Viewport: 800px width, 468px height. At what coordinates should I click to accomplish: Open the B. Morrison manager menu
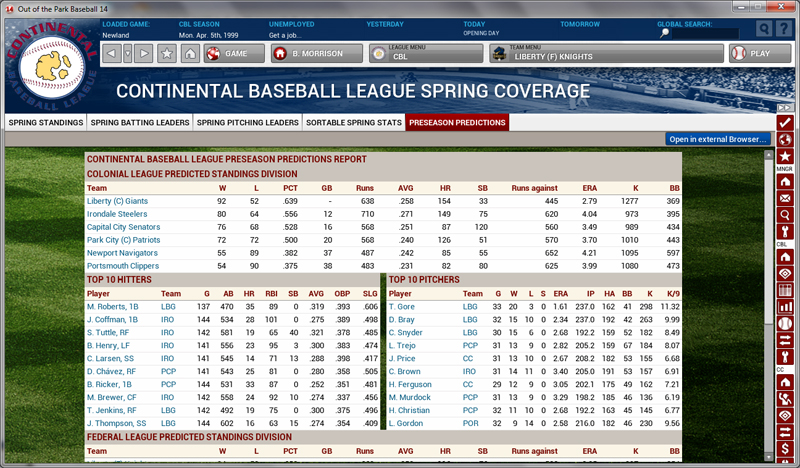(317, 53)
